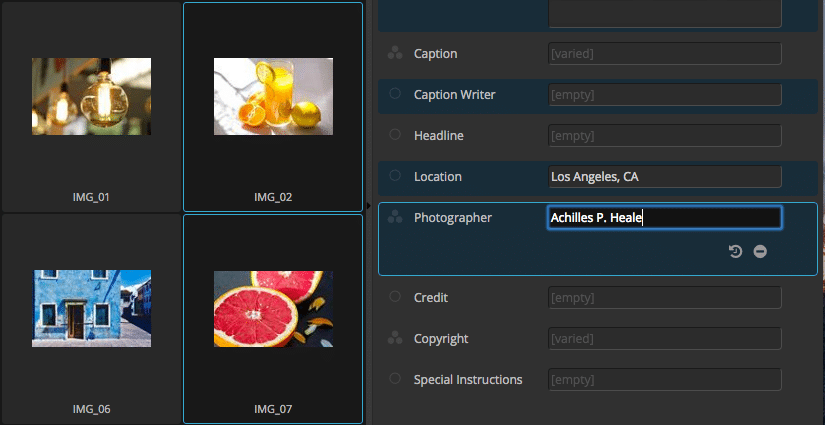Viewport: 825px width, 425px height.
Task: Toggle the circle marker next to Location
Action: point(394,176)
